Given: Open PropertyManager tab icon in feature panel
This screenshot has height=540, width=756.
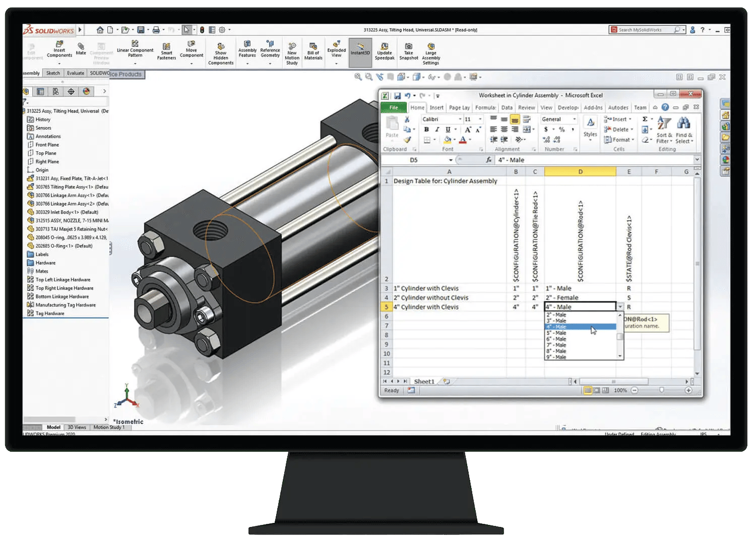Looking at the screenshot, I should tap(40, 91).
